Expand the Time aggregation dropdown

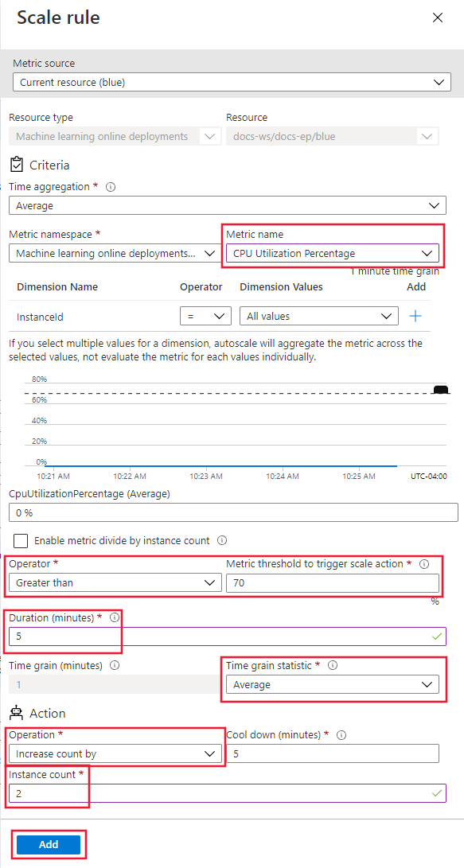pyautogui.click(x=228, y=205)
